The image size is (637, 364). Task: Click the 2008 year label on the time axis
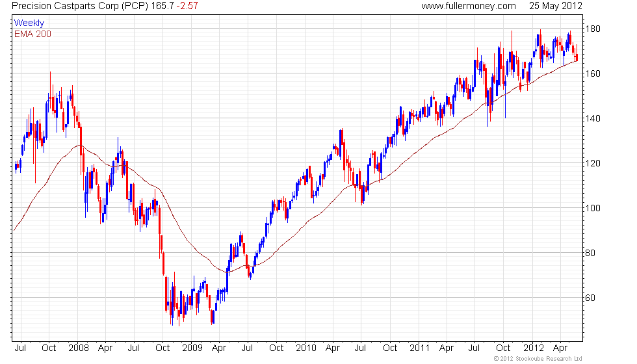(79, 348)
